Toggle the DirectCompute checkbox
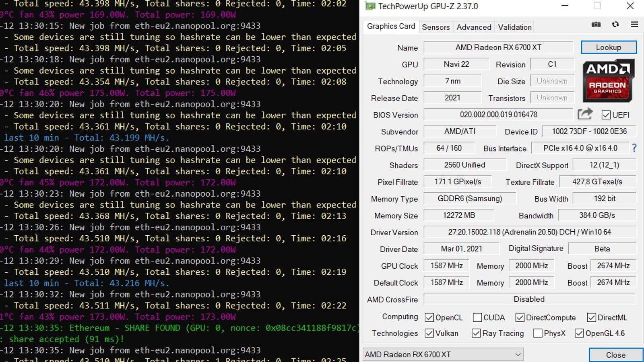Image resolution: width=644 pixels, height=362 pixels. click(520, 318)
